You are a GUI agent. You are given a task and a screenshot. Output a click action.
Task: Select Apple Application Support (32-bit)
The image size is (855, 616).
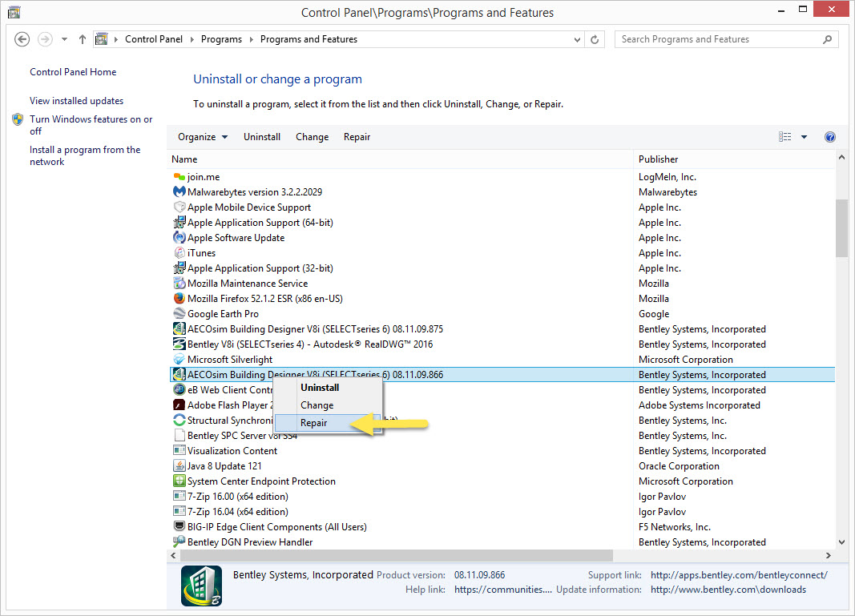point(502,268)
